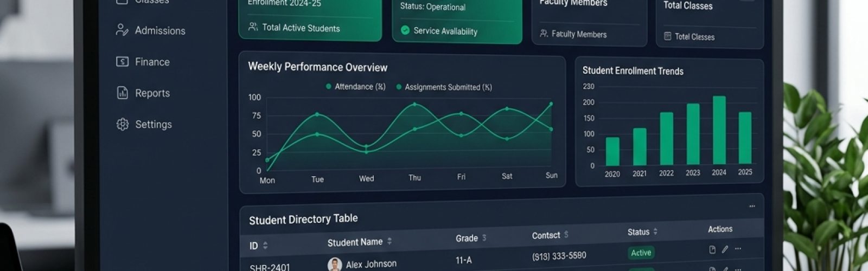Screen dimensions: 868x271
Task: Click the Total Classes list icon
Action: pos(667,36)
